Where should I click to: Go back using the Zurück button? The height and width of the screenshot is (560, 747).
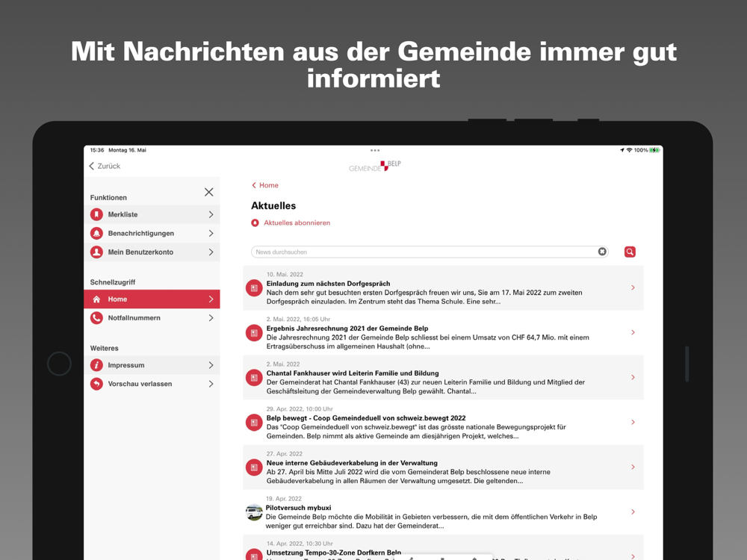105,166
